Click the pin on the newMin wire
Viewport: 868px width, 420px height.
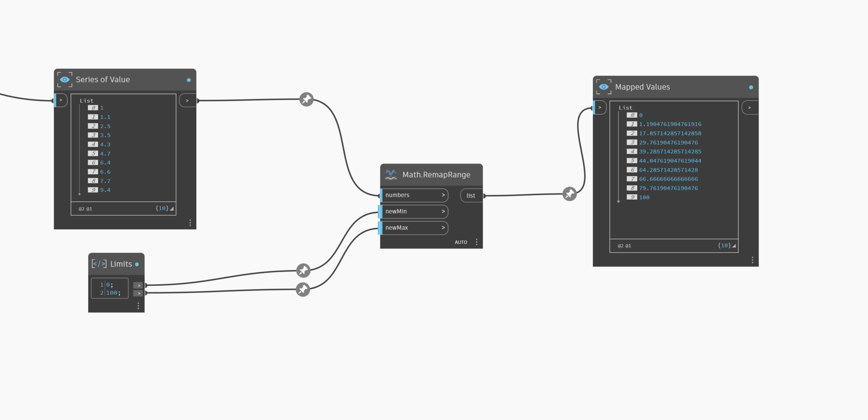pos(303,271)
